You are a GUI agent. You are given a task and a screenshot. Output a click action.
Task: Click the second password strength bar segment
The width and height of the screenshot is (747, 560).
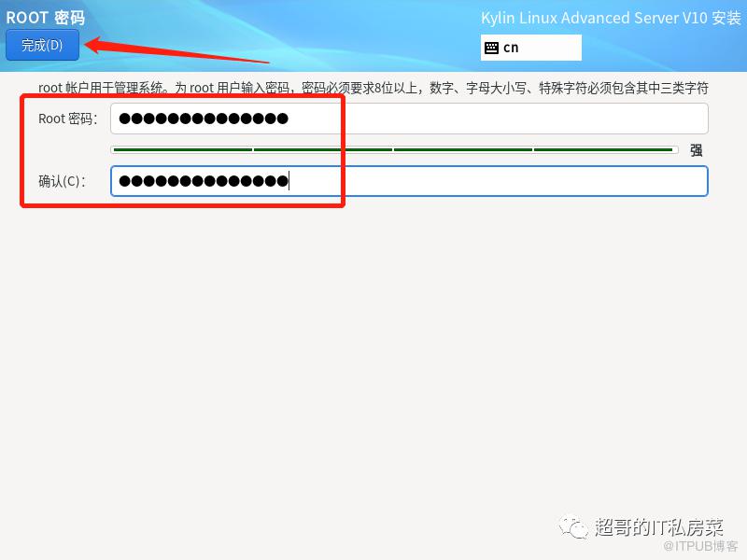(323, 150)
